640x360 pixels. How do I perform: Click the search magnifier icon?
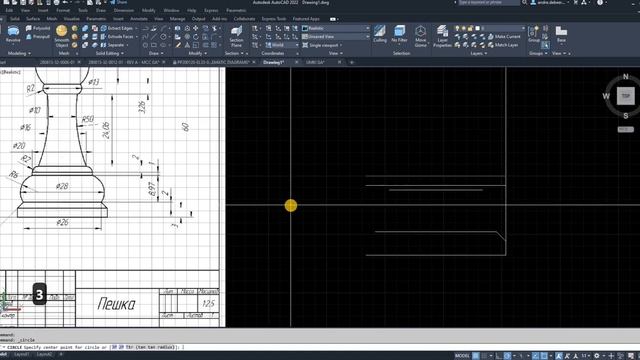[x=524, y=2]
